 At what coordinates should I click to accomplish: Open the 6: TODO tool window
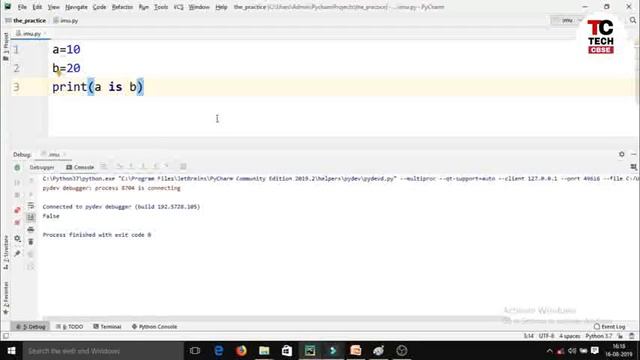[x=70, y=327]
